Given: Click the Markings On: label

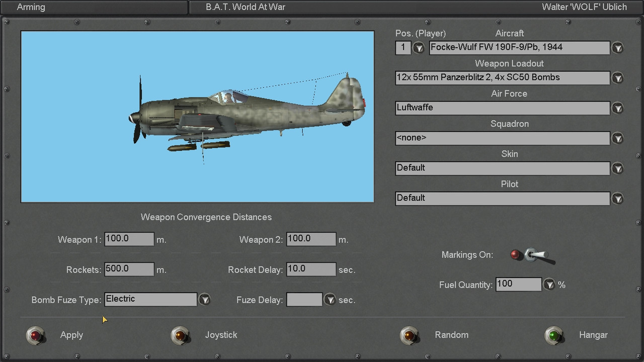Looking at the screenshot, I should coord(467,255).
